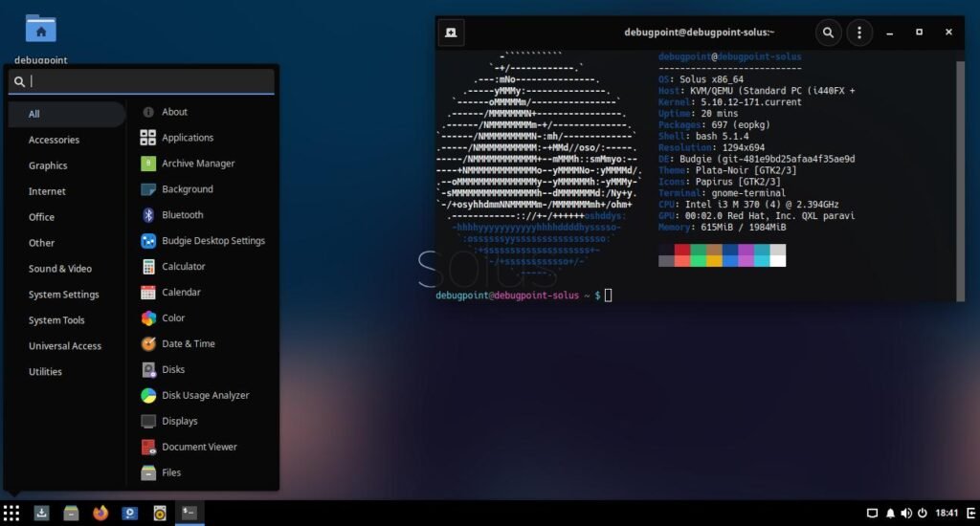
Task: Select the Sound & Video category
Action: pos(67,269)
